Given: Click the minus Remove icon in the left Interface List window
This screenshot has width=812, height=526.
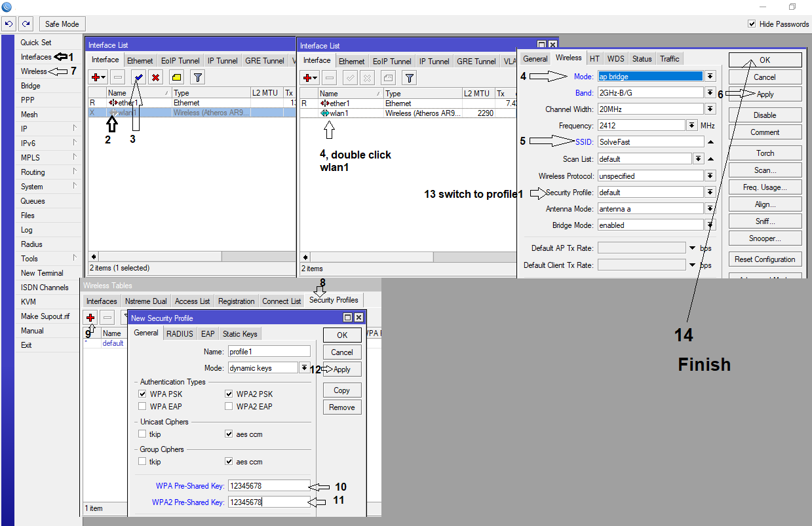Looking at the screenshot, I should (x=117, y=77).
